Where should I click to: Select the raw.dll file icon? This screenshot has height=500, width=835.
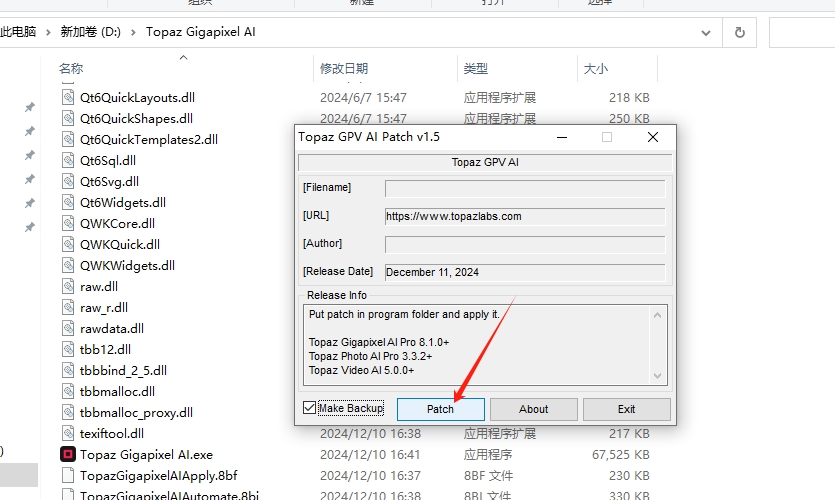(x=68, y=286)
